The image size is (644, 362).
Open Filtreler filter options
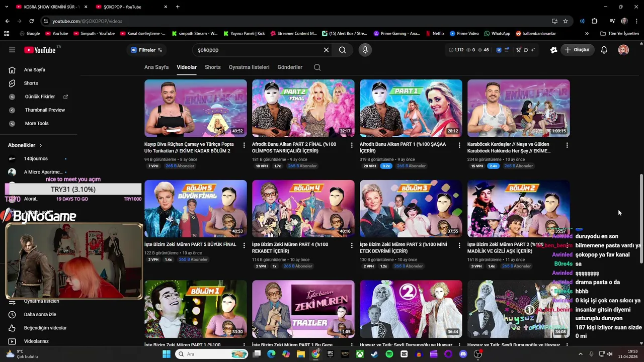coord(146,50)
